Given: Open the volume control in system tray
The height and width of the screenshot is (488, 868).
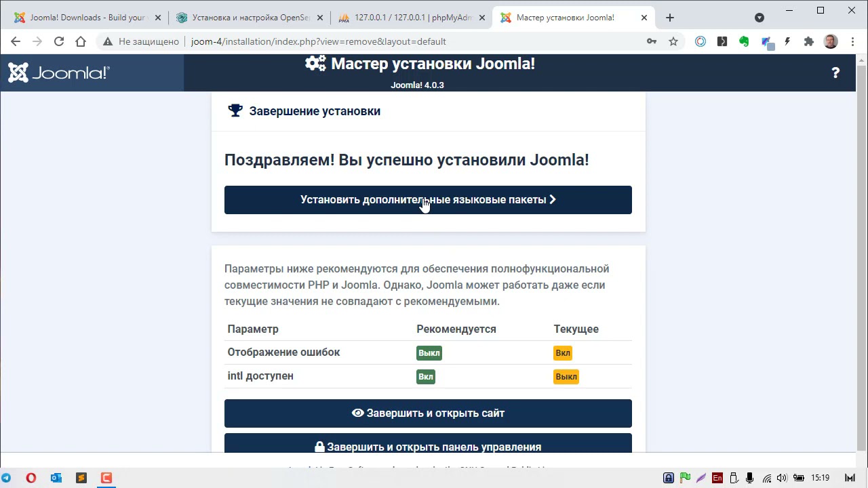Looking at the screenshot, I should (x=783, y=478).
